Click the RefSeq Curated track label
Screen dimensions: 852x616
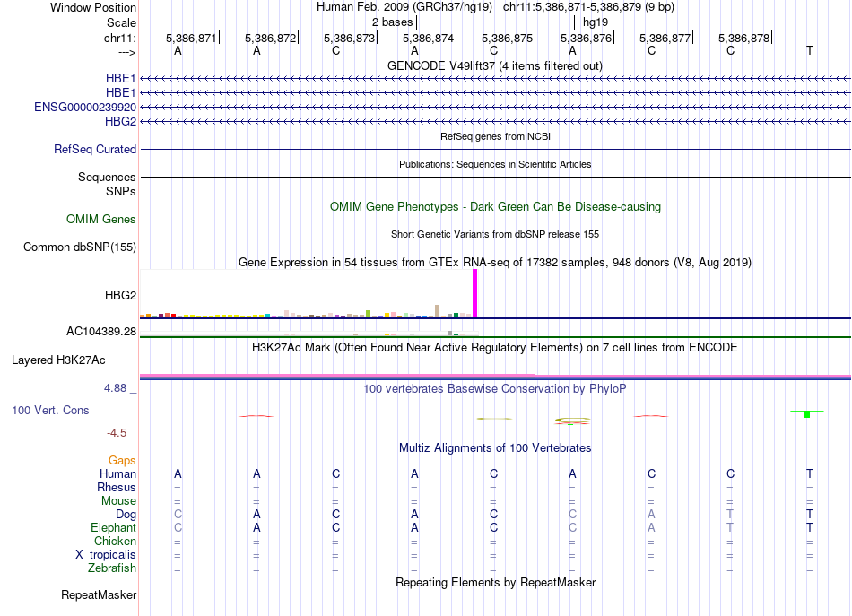pos(95,149)
